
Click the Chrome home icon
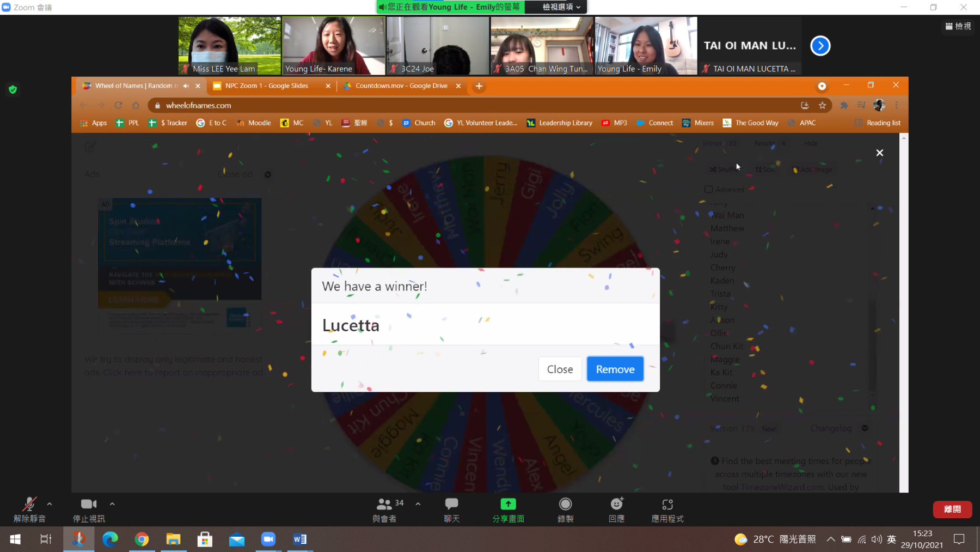pos(136,105)
